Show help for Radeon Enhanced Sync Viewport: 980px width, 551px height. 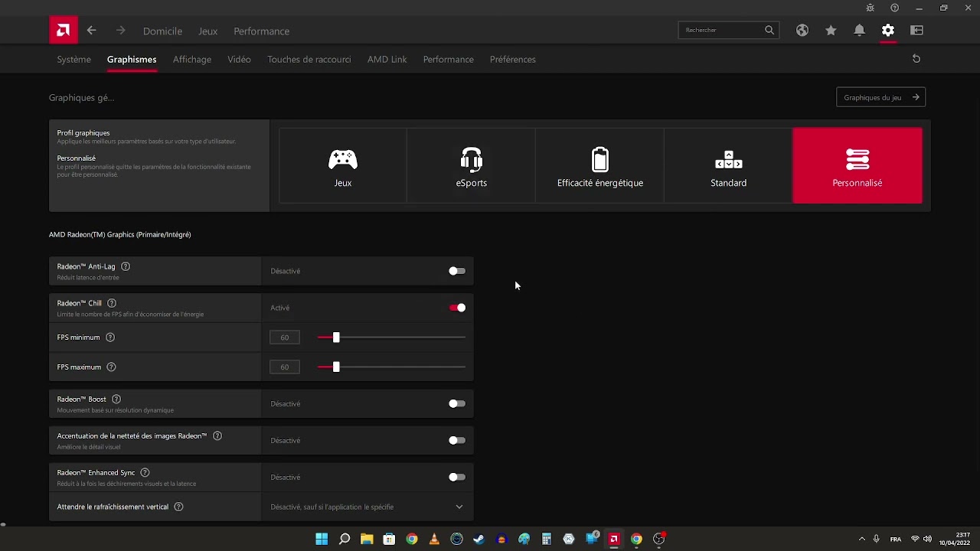pyautogui.click(x=145, y=473)
